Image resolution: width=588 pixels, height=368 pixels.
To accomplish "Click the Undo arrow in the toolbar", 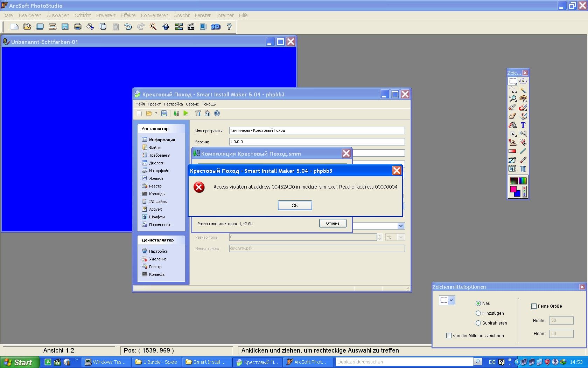I will (128, 27).
